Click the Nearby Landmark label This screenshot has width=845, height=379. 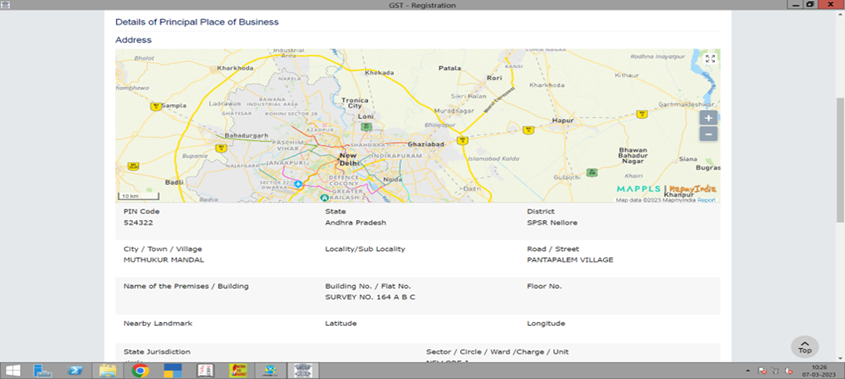(158, 323)
